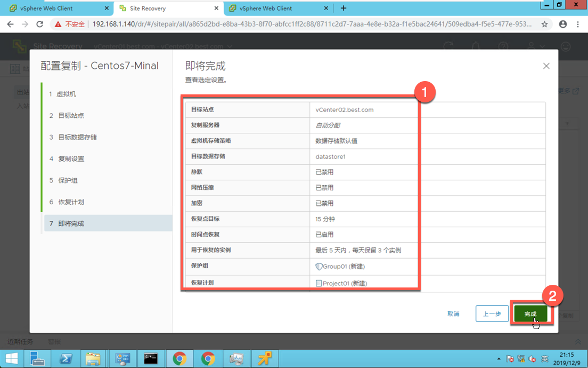Open the Chrome three-dot menu
Image resolution: width=588 pixels, height=368 pixels.
point(577,24)
